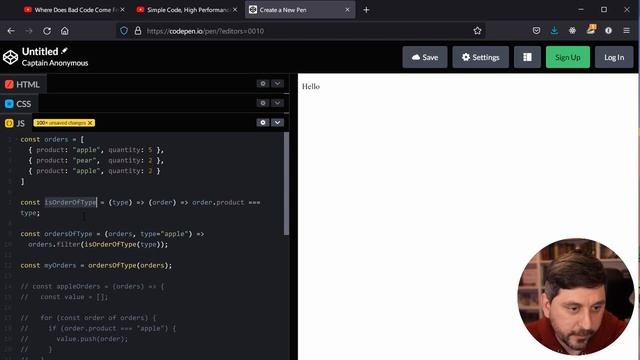The image size is (640, 360).
Task: Open pen Settings
Action: pos(480,57)
